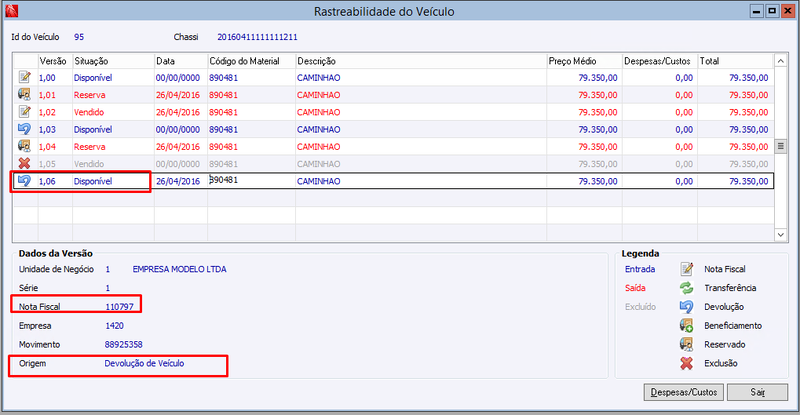The image size is (800, 415).
Task: Click the Nota Fiscal legend icon
Action: click(687, 268)
